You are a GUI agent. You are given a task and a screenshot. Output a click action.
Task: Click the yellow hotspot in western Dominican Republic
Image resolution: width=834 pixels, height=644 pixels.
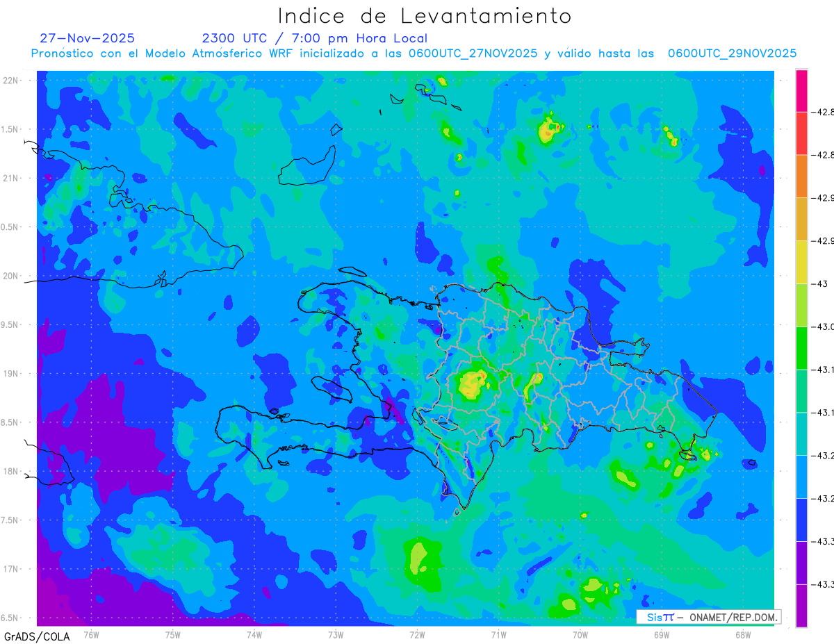point(473,384)
